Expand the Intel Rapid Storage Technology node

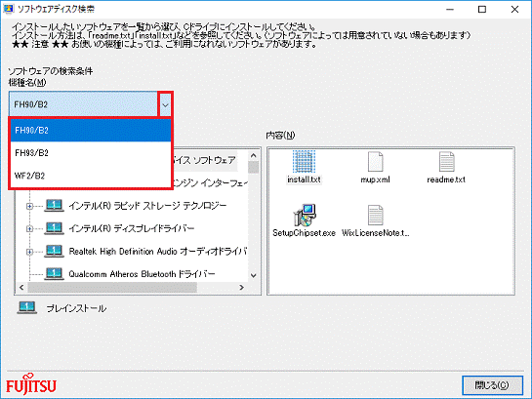(x=30, y=206)
